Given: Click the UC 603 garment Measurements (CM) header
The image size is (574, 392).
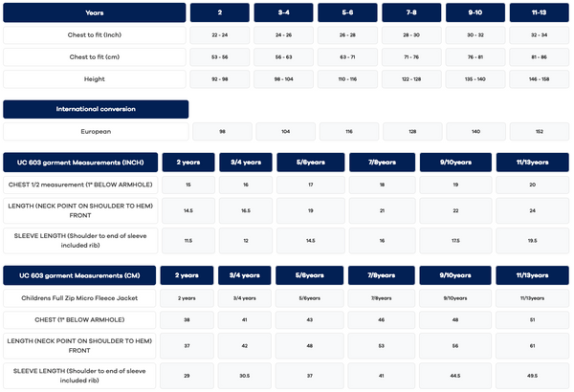Looking at the screenshot, I should click(79, 275).
